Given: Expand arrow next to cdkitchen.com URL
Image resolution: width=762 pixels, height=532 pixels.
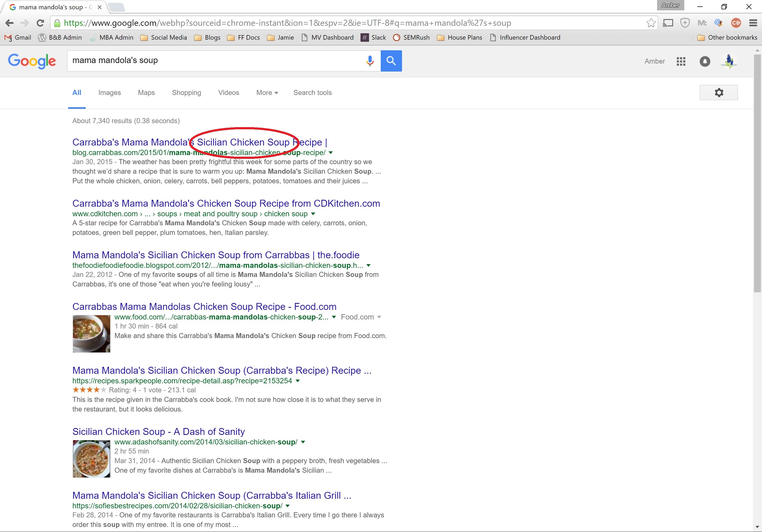Looking at the screenshot, I should coord(313,214).
